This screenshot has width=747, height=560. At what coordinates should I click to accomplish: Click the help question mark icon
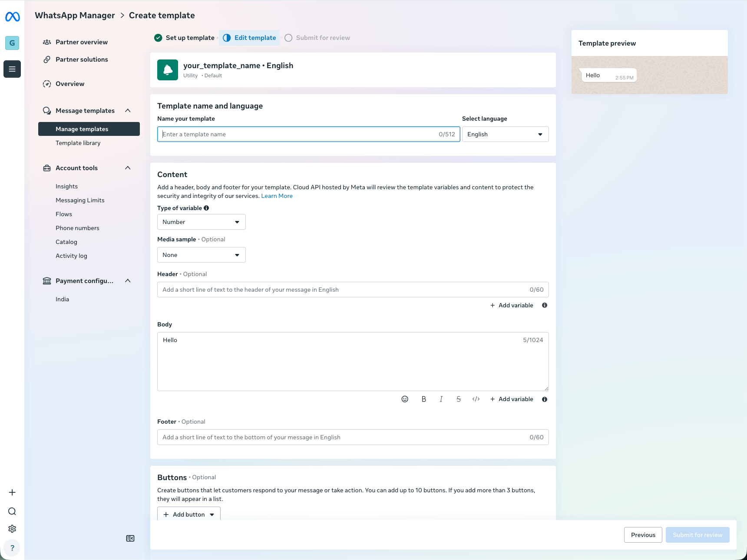[12, 548]
